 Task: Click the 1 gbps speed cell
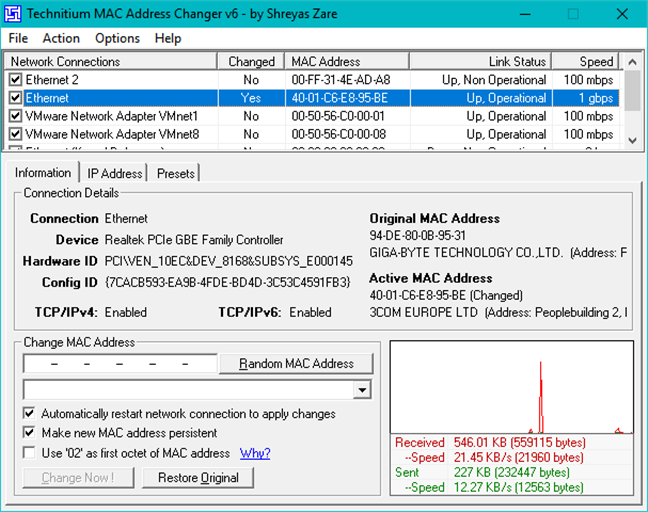(x=596, y=98)
